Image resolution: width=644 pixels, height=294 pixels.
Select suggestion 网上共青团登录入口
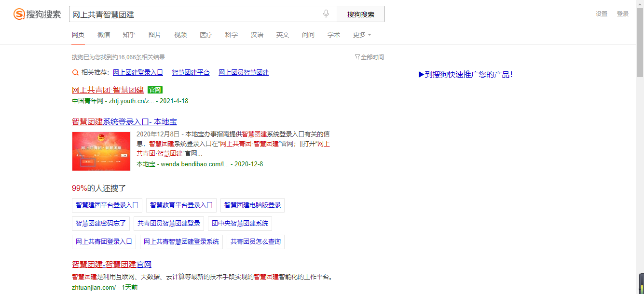pos(104,241)
